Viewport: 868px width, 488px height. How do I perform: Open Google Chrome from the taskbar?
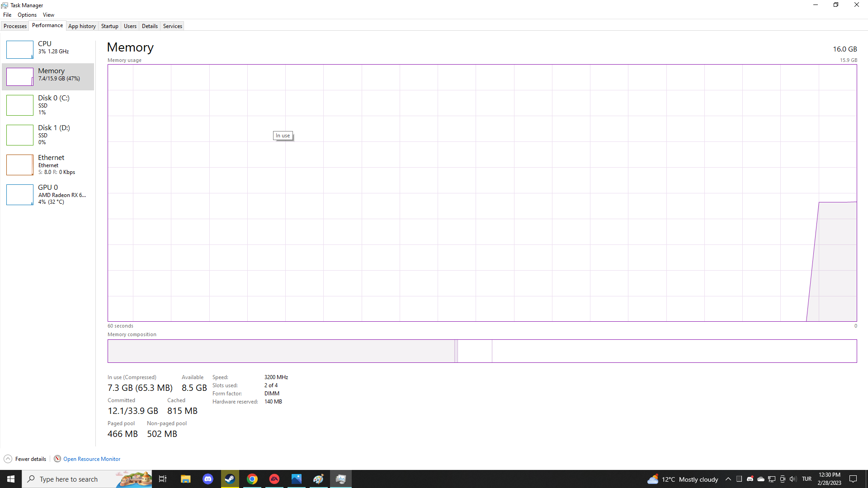[x=252, y=479]
